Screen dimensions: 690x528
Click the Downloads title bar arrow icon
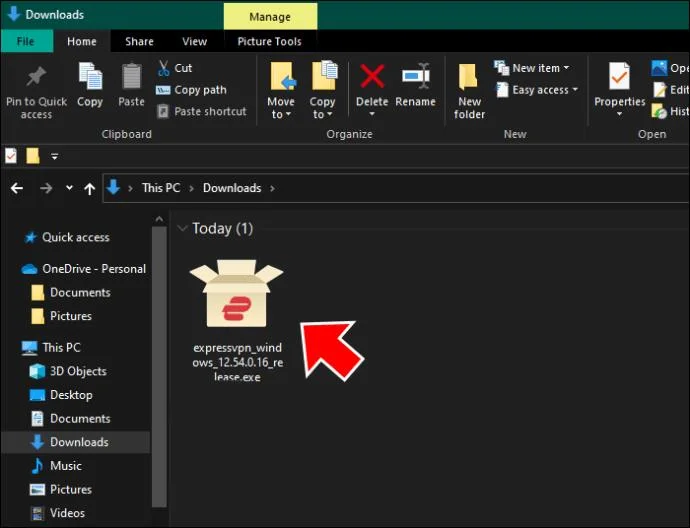point(14,14)
